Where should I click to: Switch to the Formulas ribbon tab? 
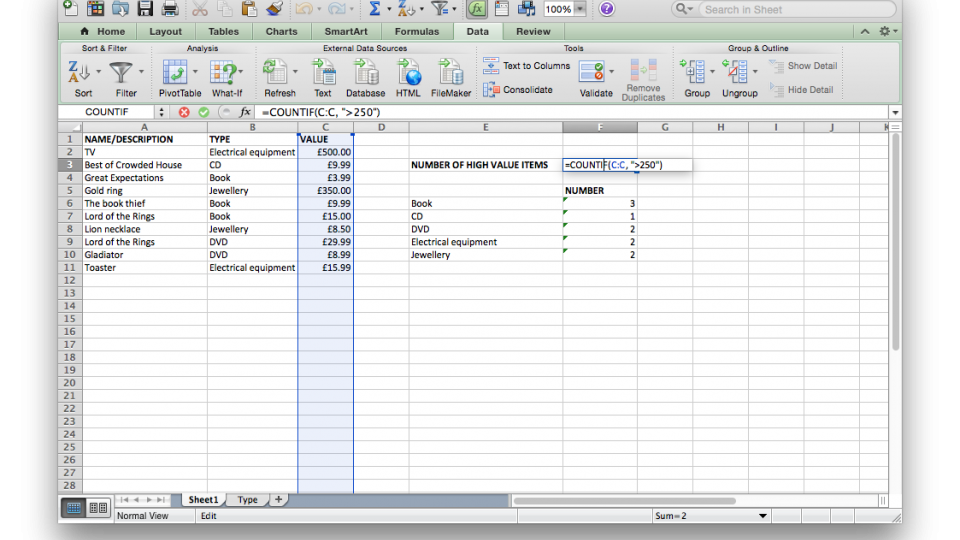(416, 31)
